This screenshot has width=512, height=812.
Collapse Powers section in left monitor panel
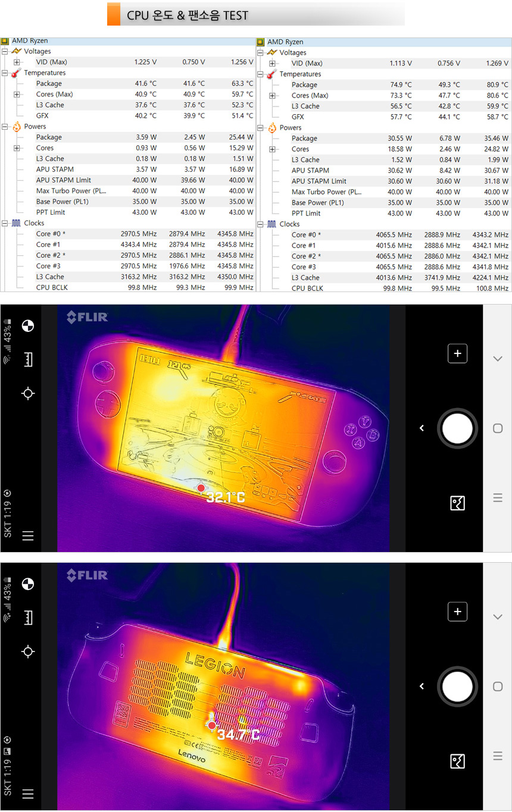5,127
